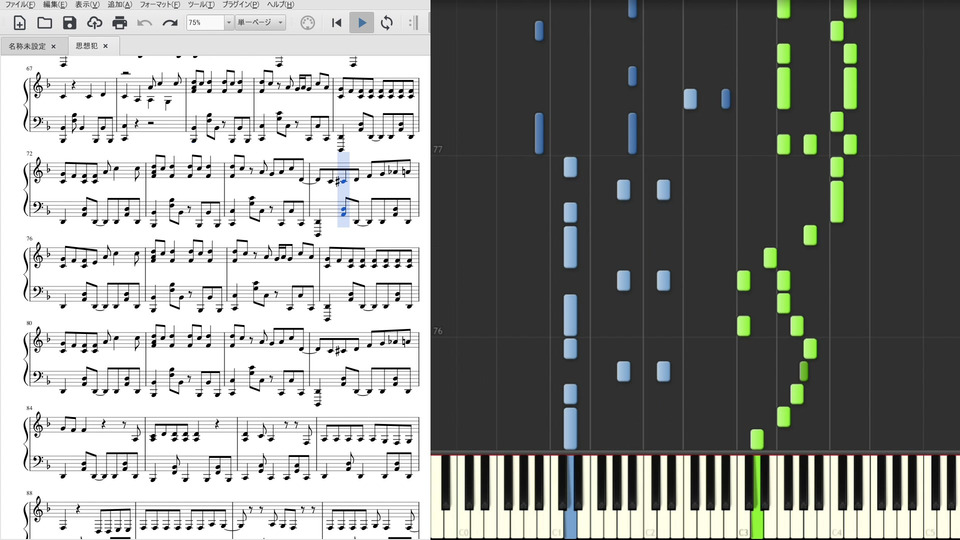Print the score with the printer icon

tap(119, 23)
